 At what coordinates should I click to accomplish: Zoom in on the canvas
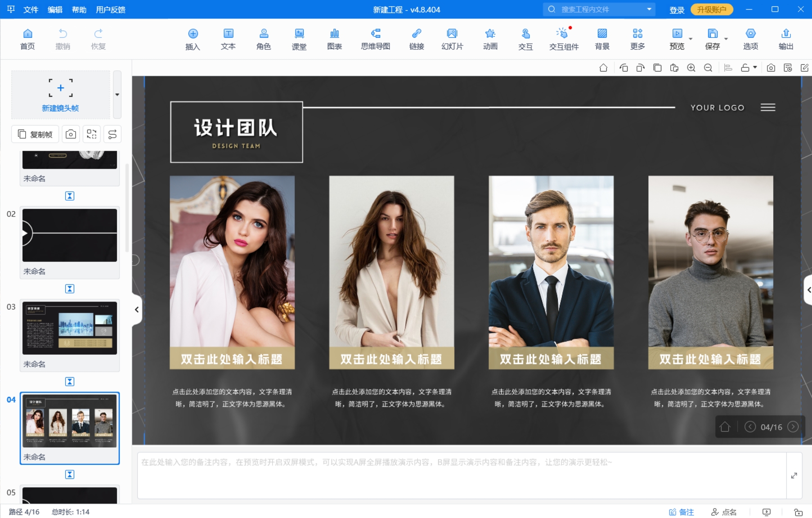[691, 68]
